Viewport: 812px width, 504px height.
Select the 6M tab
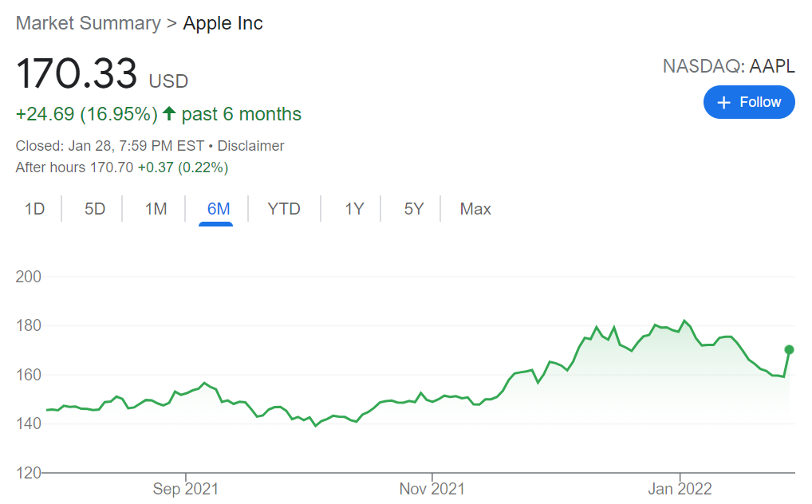218,209
